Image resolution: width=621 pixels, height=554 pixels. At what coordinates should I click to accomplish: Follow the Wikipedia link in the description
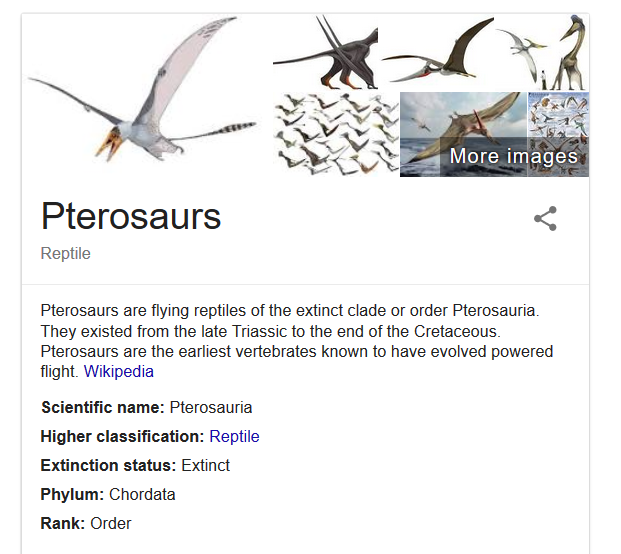coord(119,371)
